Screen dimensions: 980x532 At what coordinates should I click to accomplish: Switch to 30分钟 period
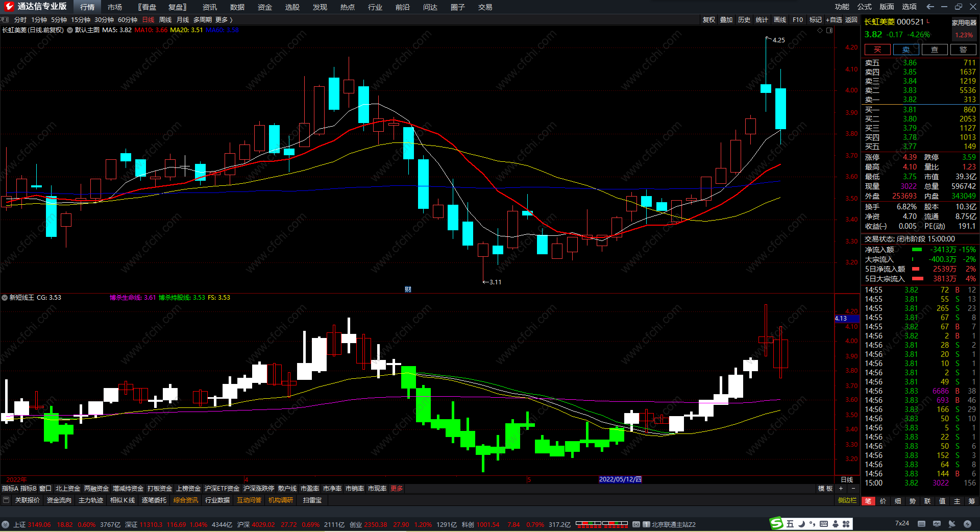coord(104,19)
